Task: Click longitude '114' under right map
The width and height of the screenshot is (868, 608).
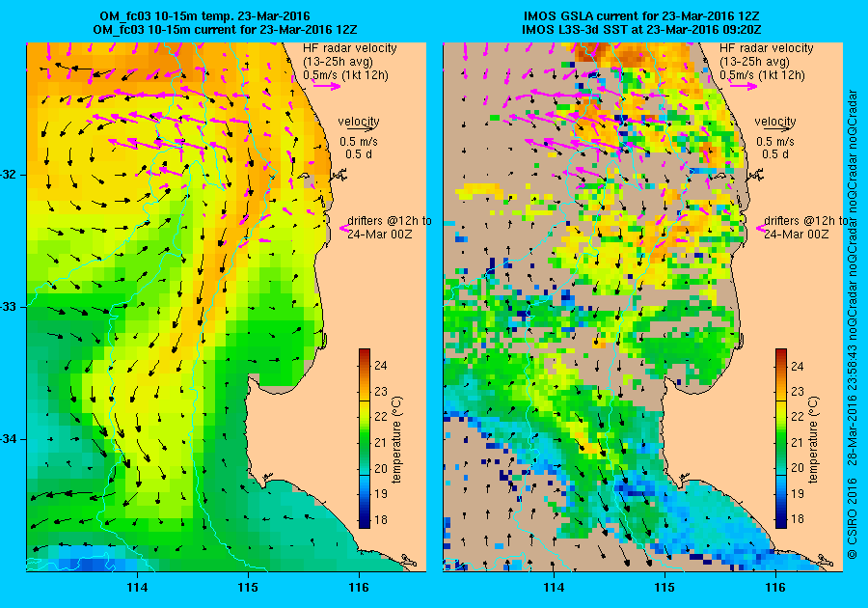Action: click(554, 588)
